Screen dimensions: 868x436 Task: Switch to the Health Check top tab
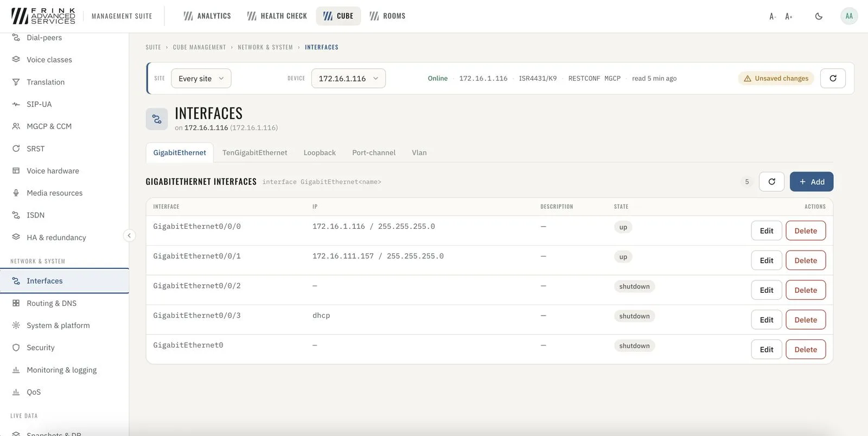[277, 16]
